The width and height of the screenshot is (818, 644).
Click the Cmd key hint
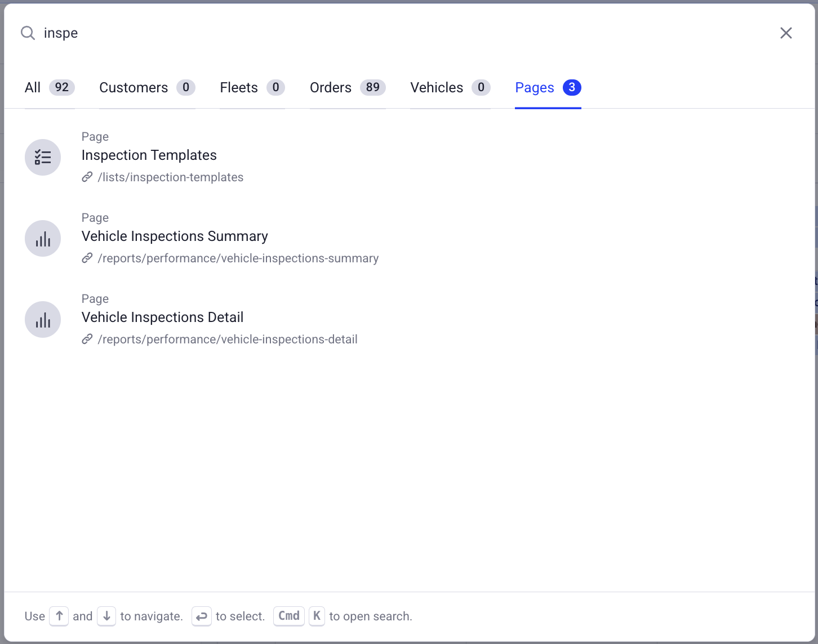289,616
